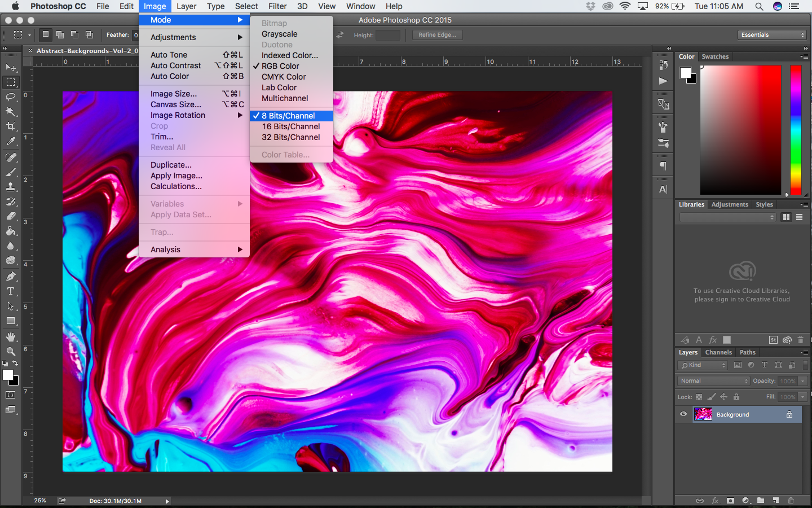Select the Crop tool in toolbar
812x508 pixels.
pos(11,126)
